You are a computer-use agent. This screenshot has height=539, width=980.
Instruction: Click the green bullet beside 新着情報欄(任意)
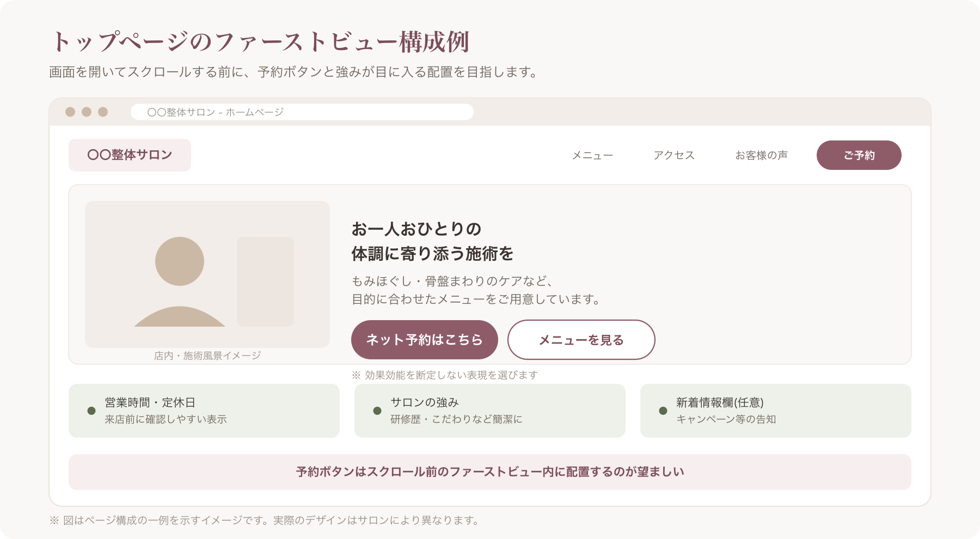tap(663, 411)
